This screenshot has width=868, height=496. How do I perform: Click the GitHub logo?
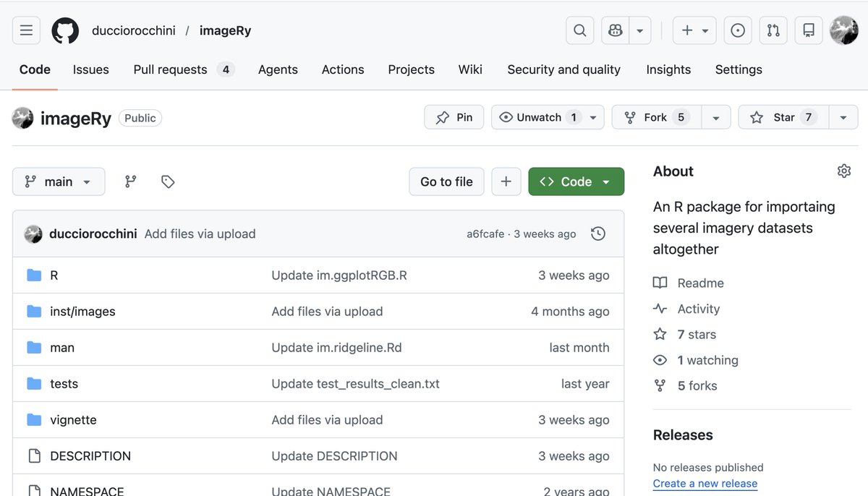pyautogui.click(x=65, y=30)
